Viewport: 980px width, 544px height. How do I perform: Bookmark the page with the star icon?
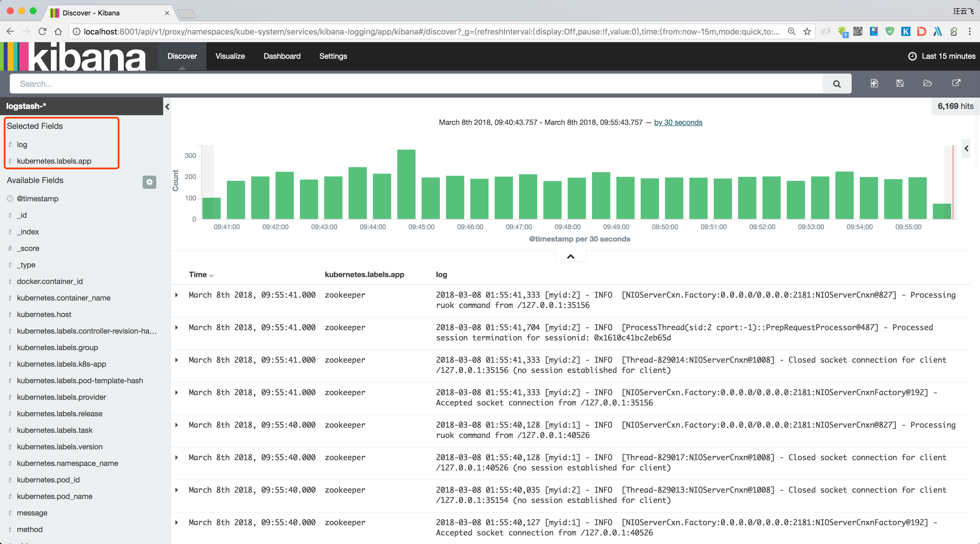click(807, 32)
